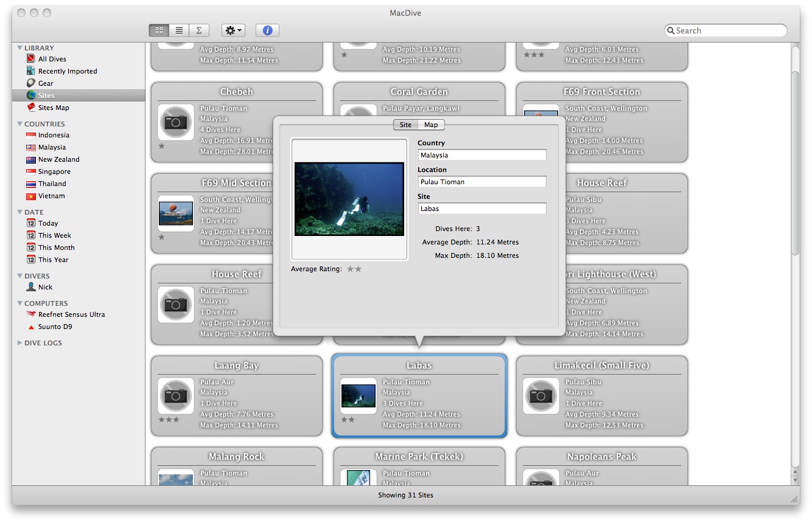Choose Reefnet Sensus Ultra computer

pyautogui.click(x=71, y=314)
